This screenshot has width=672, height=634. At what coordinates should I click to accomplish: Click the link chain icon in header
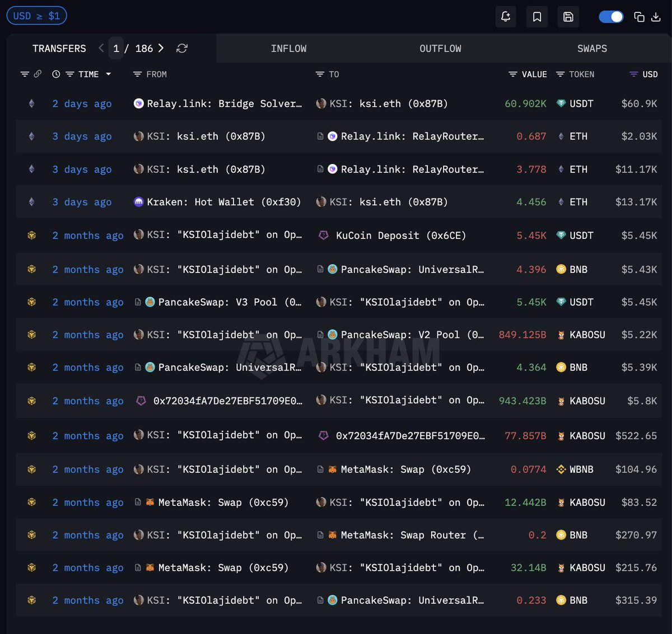[38, 74]
